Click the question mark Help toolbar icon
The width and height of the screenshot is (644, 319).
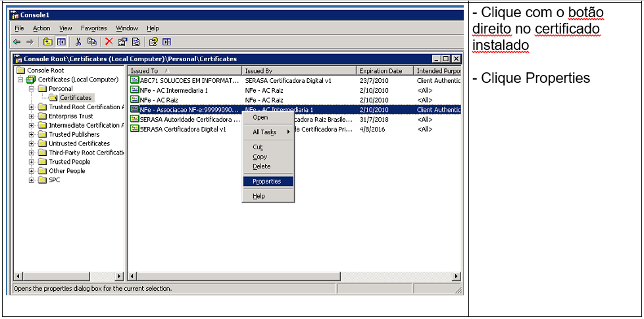point(153,41)
